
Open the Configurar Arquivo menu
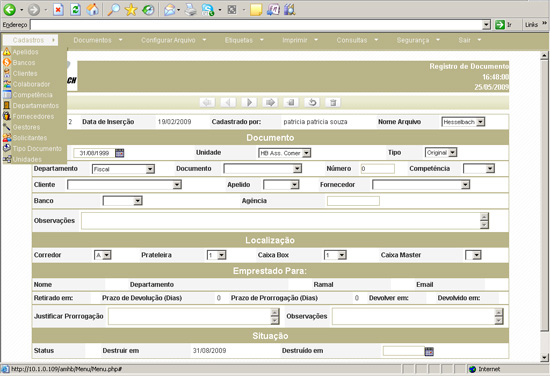(x=174, y=40)
